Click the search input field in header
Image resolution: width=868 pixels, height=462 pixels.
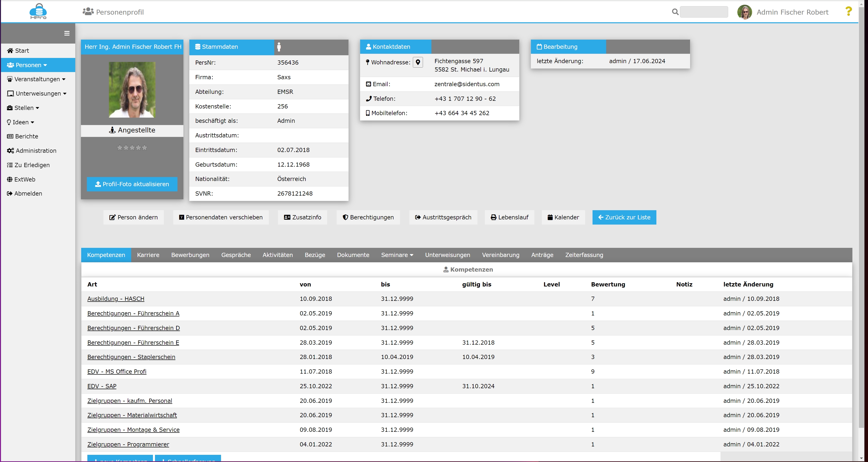pos(704,12)
